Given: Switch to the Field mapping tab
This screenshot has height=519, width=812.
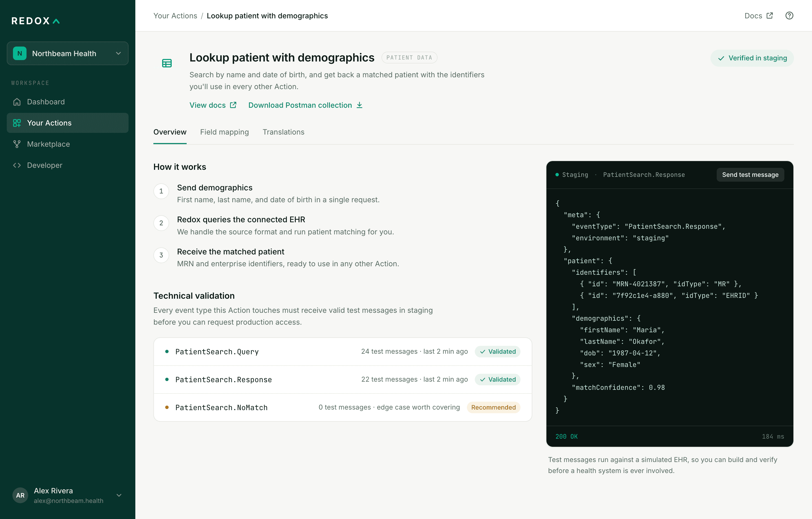Looking at the screenshot, I should tap(224, 132).
